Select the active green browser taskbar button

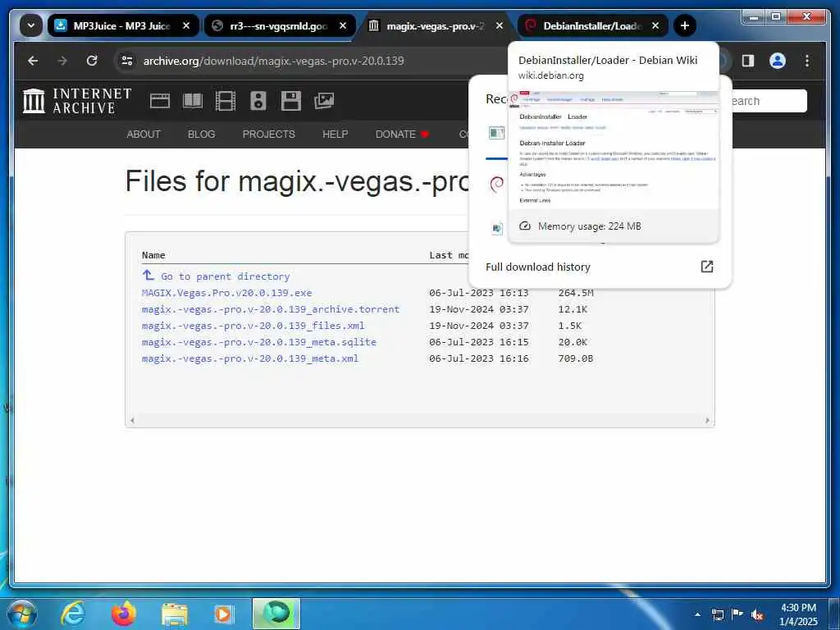point(276,614)
